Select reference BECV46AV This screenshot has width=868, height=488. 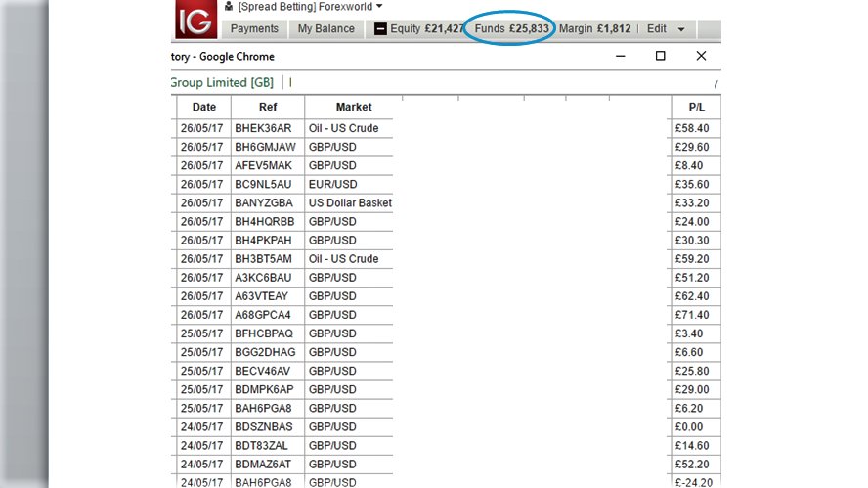[262, 371]
